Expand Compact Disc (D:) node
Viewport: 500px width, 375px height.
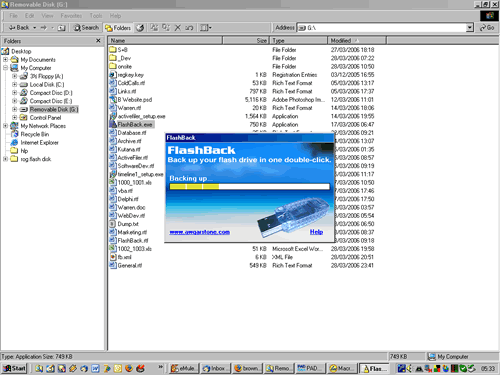click(x=15, y=93)
